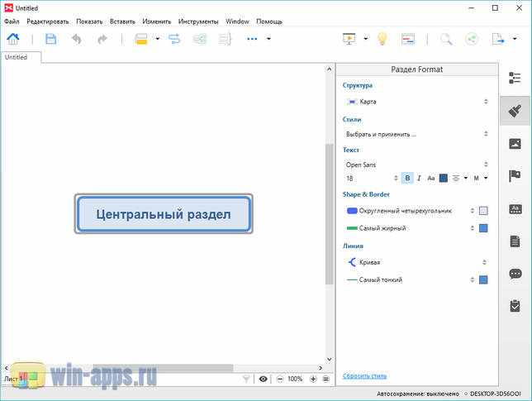Viewport: 532px width, 401px height.
Task: Toggle bold text formatting
Action: (x=407, y=178)
